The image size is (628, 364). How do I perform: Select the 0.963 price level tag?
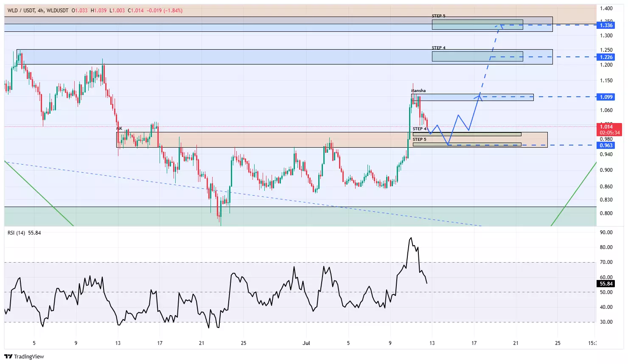[606, 145]
